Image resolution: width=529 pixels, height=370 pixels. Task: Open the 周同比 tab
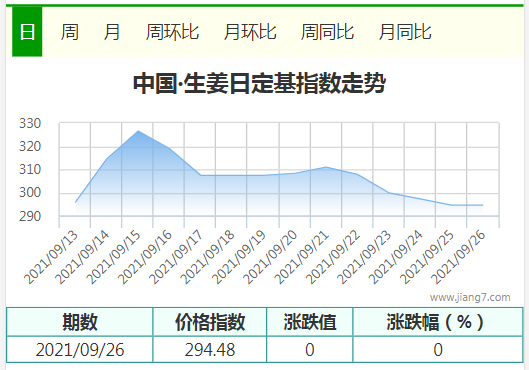pyautogui.click(x=327, y=32)
